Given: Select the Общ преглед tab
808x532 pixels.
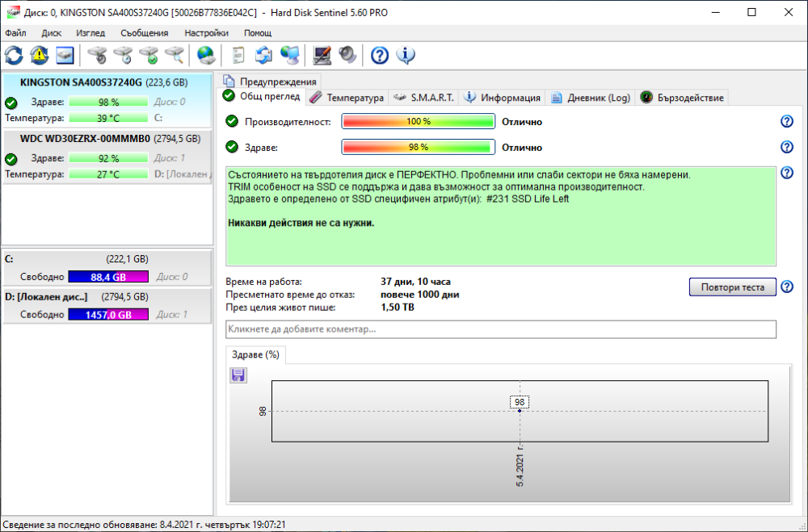Looking at the screenshot, I should click(263, 96).
